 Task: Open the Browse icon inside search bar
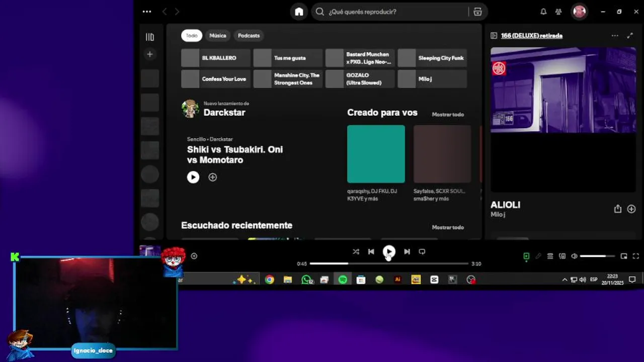pos(477,12)
